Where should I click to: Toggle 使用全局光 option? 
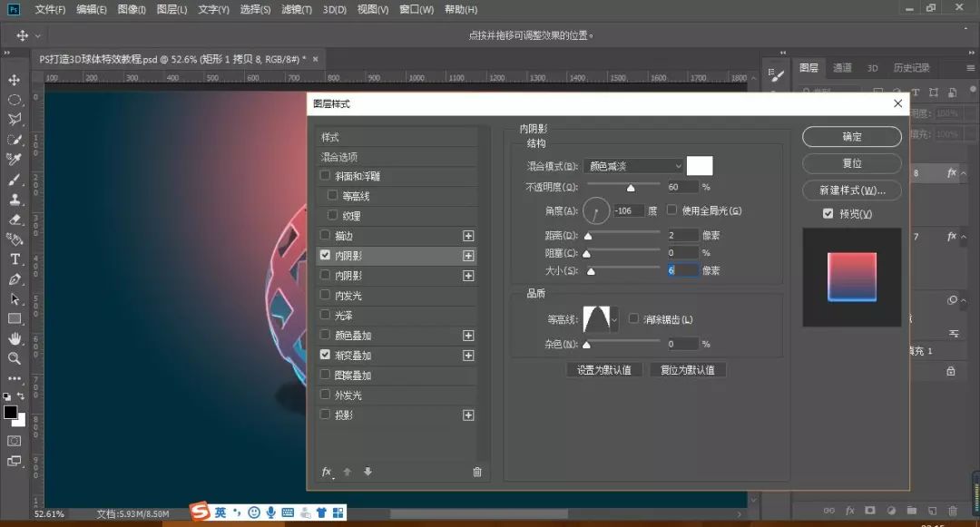pyautogui.click(x=671, y=210)
